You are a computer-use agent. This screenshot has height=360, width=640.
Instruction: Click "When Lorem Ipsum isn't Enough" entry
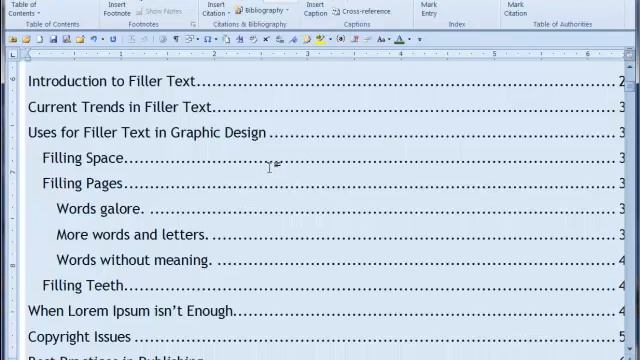(325, 311)
